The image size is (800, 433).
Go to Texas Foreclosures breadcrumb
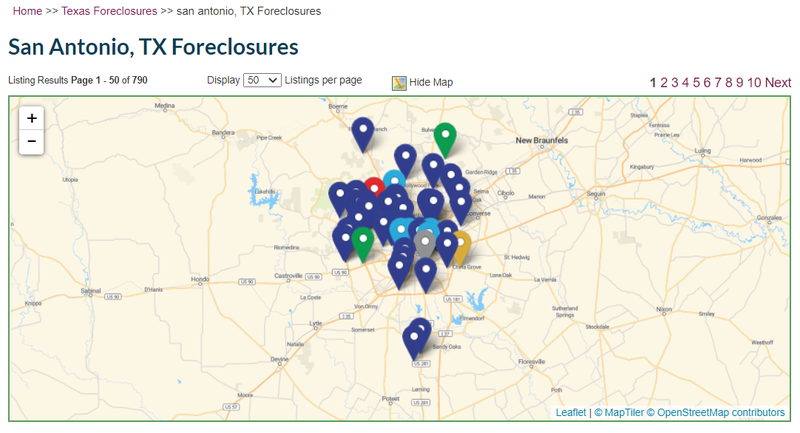click(109, 11)
